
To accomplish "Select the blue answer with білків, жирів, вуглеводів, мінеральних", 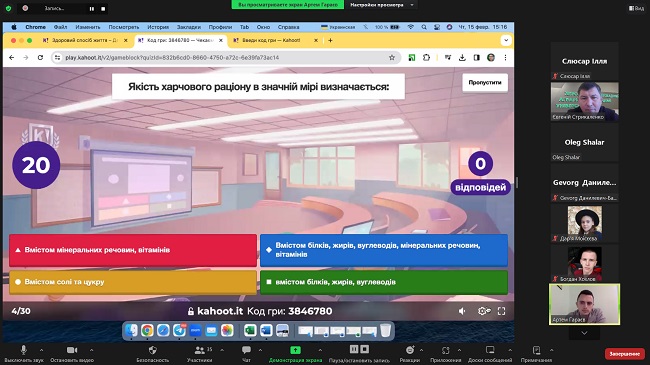I will 384,250.
